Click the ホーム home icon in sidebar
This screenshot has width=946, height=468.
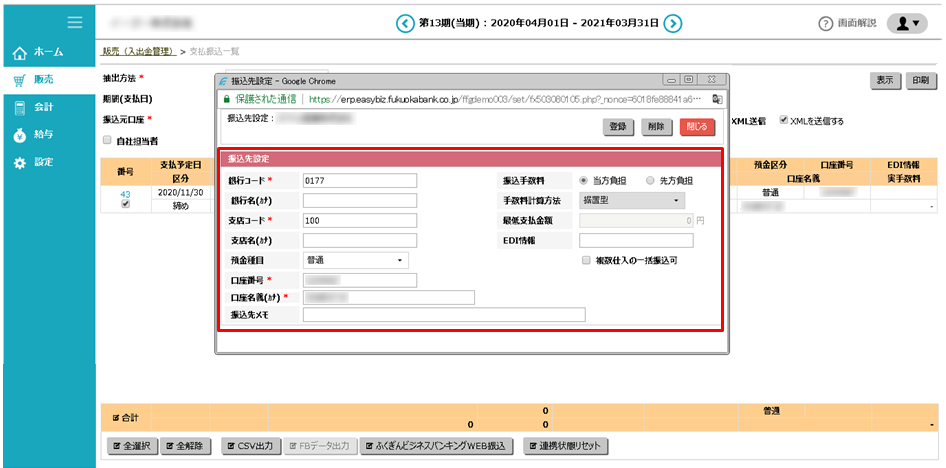[x=20, y=52]
